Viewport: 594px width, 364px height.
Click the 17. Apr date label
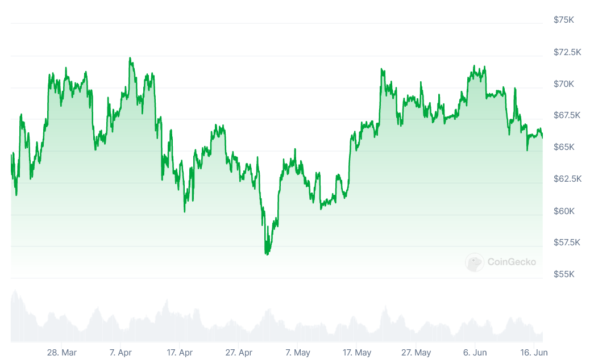178,353
